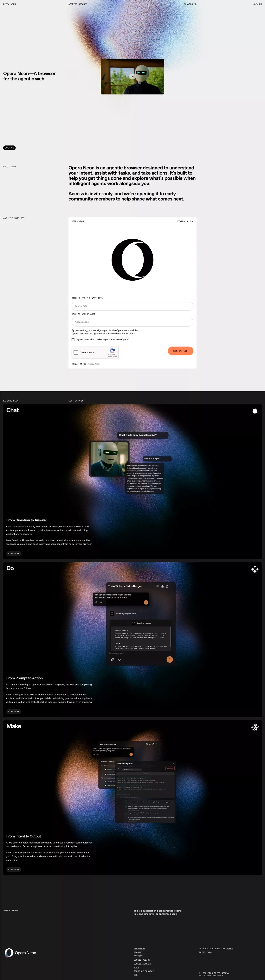
Task: Open three-dot menu in Retro snake game panel
Action: [157, 744]
